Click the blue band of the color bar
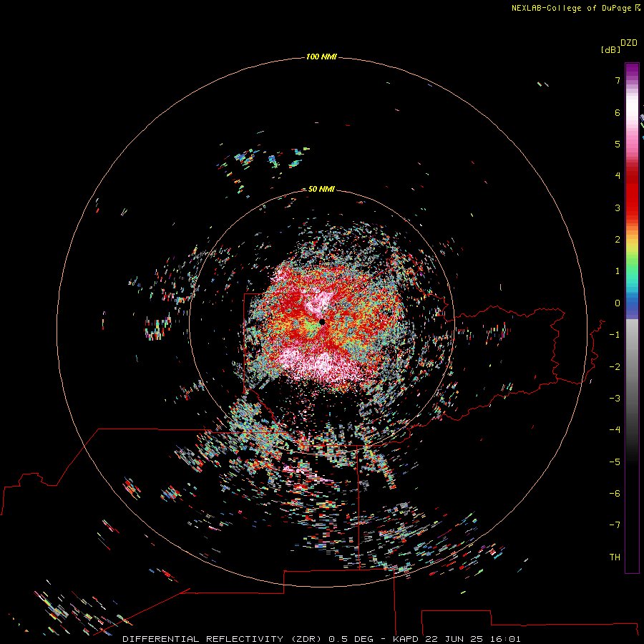The image size is (644, 644). point(632,304)
